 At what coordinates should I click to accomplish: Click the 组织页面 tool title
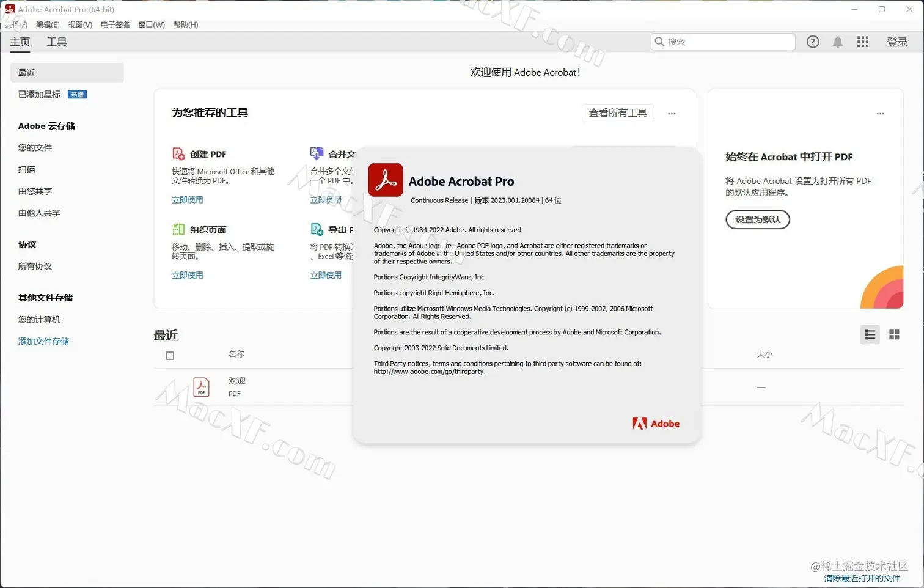click(x=208, y=230)
